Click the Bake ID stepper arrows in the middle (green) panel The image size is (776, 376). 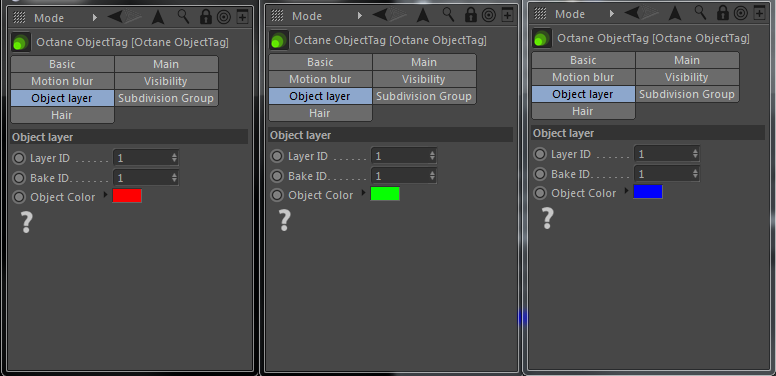[x=433, y=176]
